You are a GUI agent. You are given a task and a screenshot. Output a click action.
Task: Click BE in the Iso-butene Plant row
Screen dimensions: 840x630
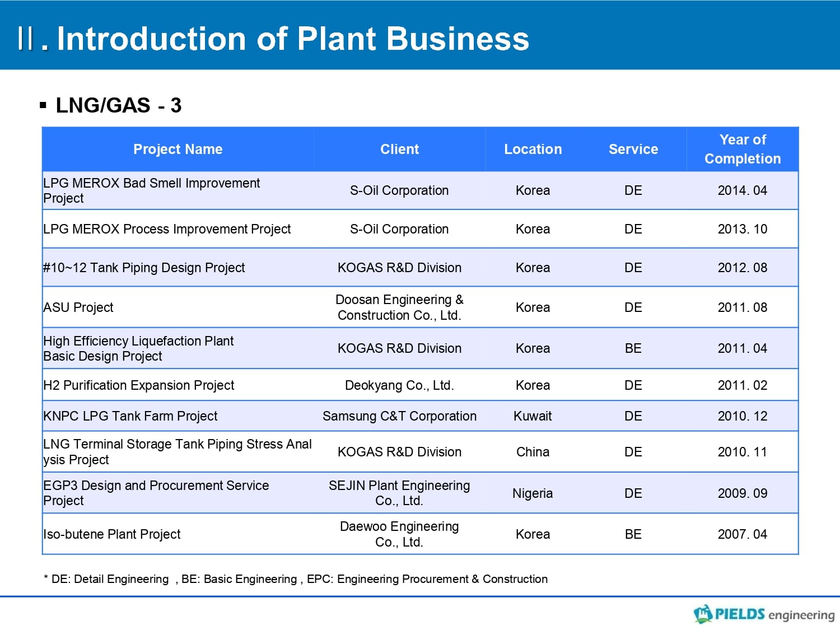(x=633, y=534)
